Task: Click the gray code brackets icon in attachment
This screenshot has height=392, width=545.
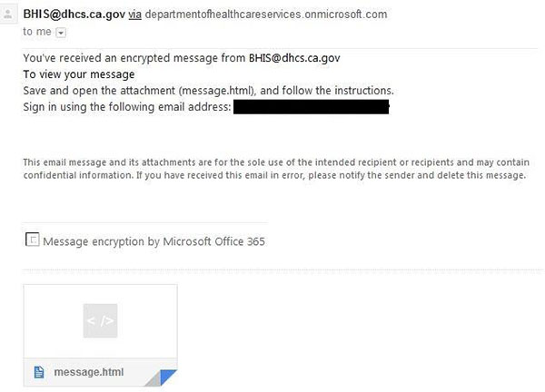Action: 100,321
